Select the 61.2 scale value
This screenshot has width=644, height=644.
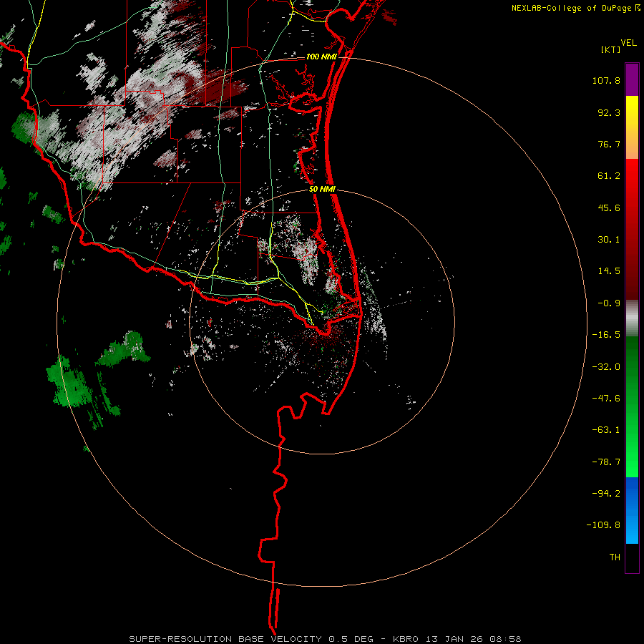click(x=609, y=176)
